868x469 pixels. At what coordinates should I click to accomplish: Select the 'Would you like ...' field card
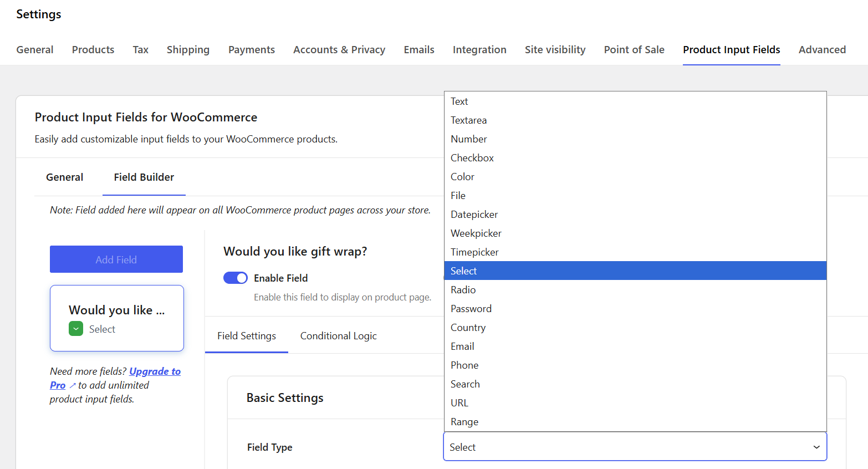point(117,318)
